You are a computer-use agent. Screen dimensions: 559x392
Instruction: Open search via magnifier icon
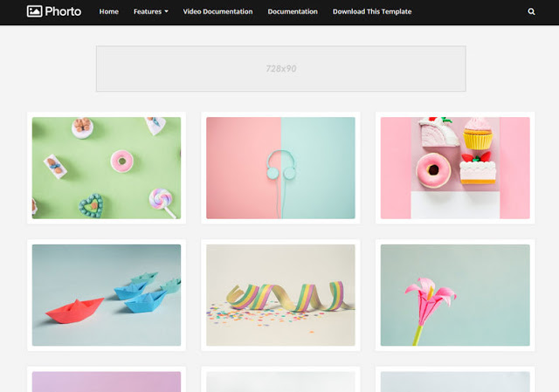click(x=531, y=11)
